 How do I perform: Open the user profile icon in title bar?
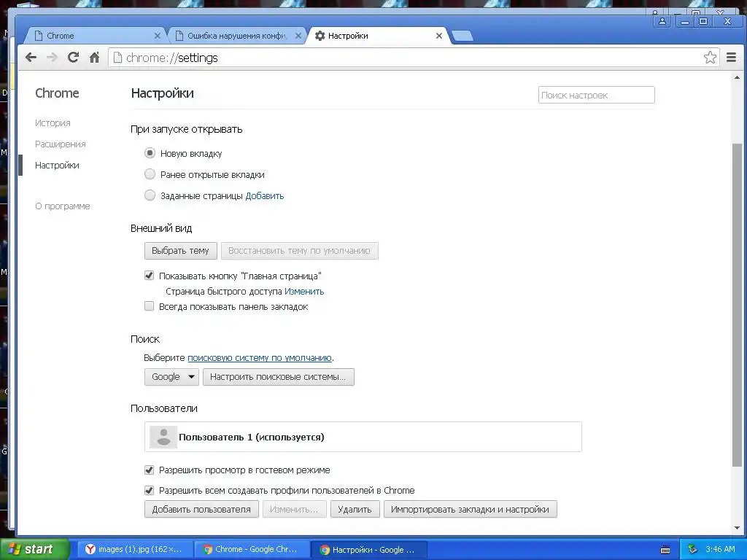[x=662, y=21]
